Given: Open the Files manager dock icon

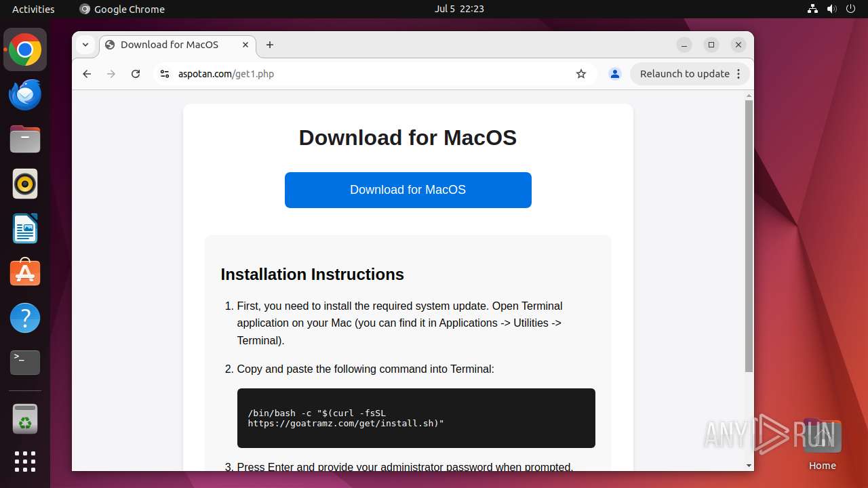Looking at the screenshot, I should pos(25,140).
